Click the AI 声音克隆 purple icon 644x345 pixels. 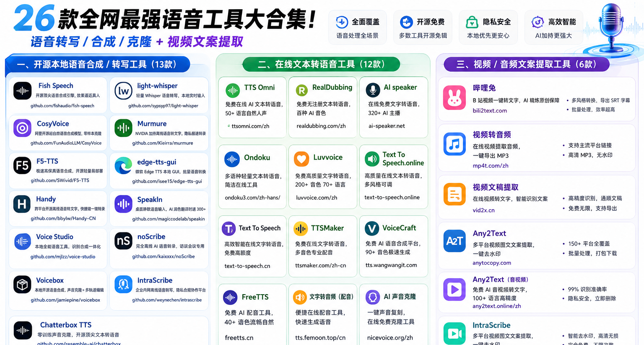tap(372, 298)
